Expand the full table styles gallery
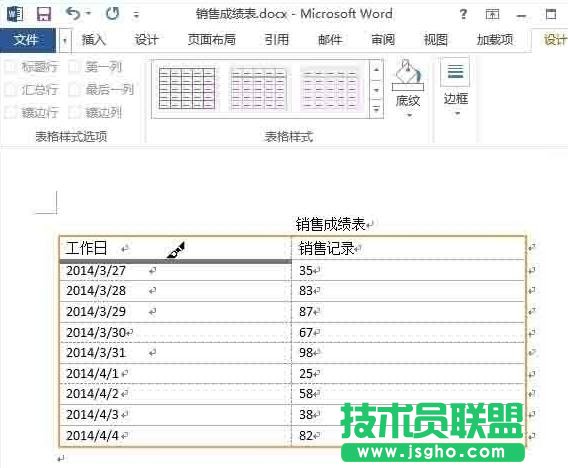568x468 pixels. pos(376,110)
